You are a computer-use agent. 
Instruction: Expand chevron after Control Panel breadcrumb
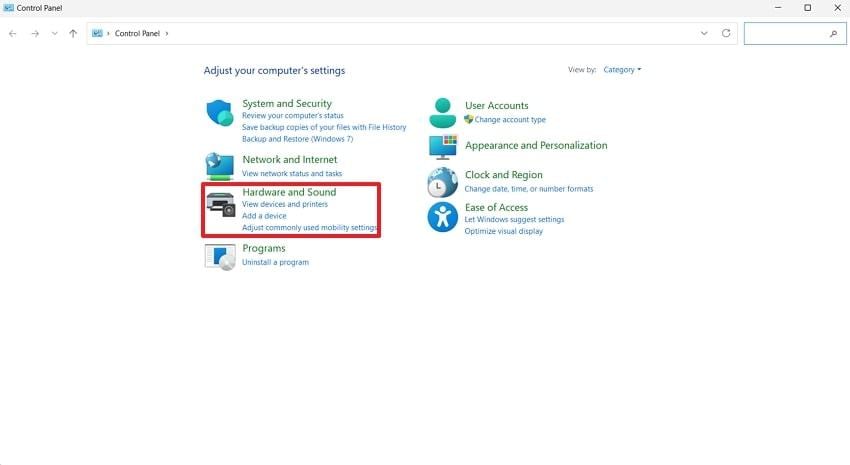coord(166,34)
